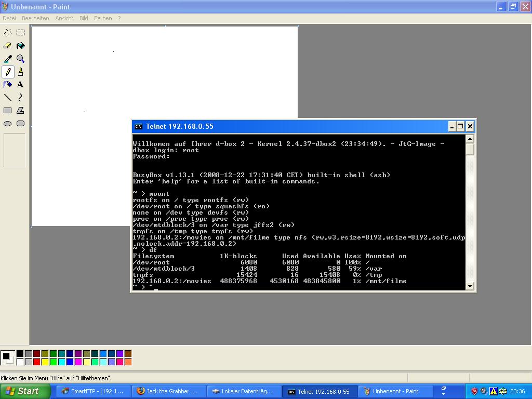Pick the red color swatch

pos(36,362)
